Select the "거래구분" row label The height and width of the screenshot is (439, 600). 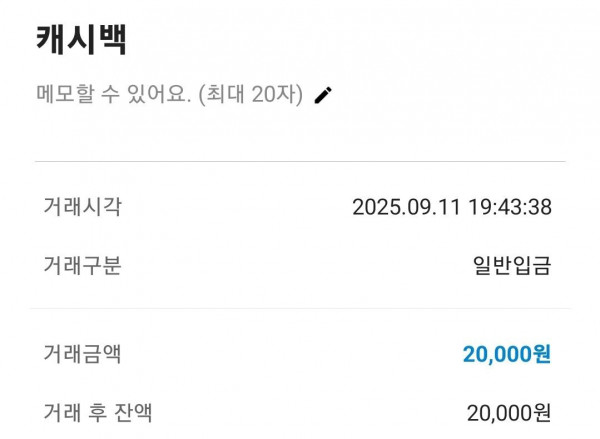pyautogui.click(x=82, y=266)
